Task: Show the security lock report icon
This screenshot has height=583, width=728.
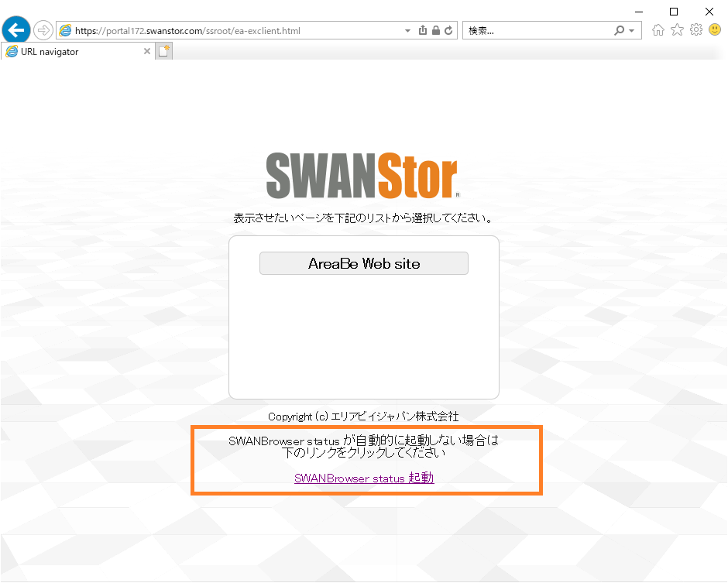Action: (x=435, y=31)
